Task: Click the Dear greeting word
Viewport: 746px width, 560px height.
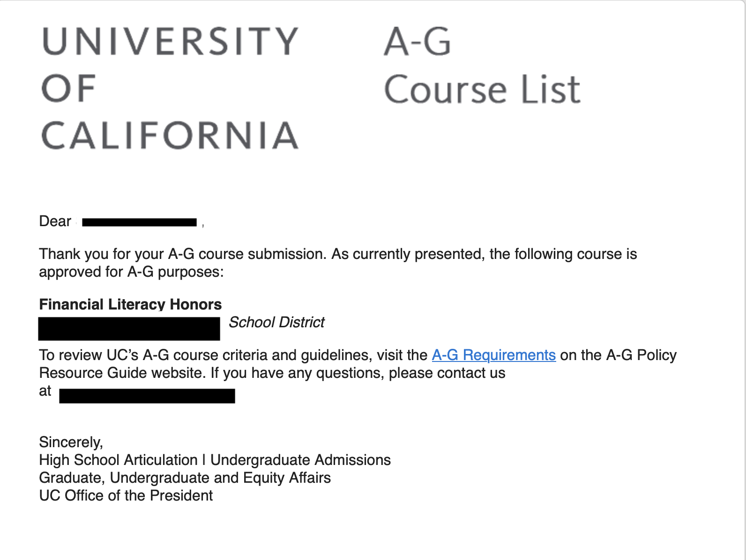Action: pyautogui.click(x=55, y=221)
